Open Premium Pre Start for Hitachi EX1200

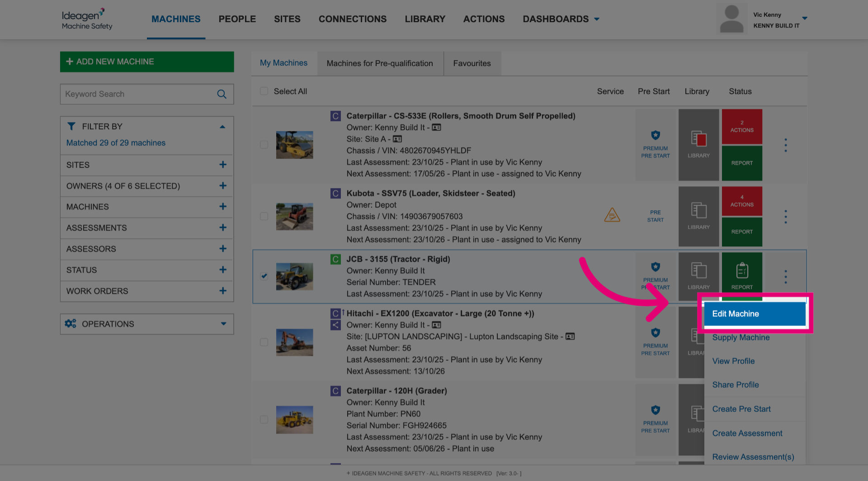pyautogui.click(x=656, y=342)
